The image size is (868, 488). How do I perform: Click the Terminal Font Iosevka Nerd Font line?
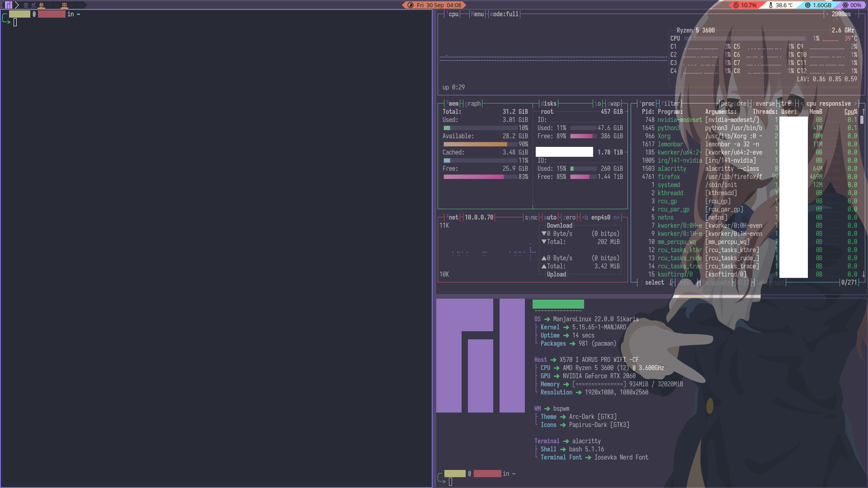click(594, 457)
